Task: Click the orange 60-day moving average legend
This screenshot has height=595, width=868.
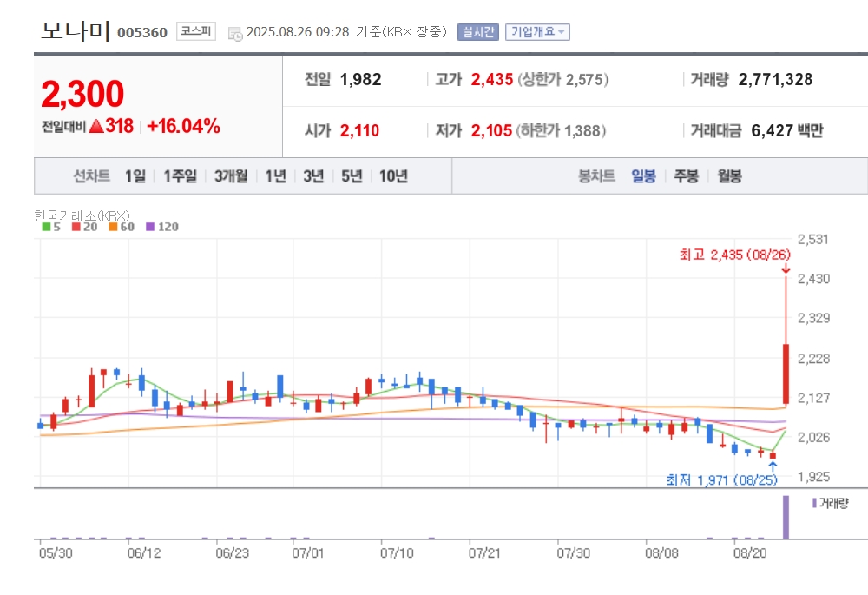Action: pos(122,227)
